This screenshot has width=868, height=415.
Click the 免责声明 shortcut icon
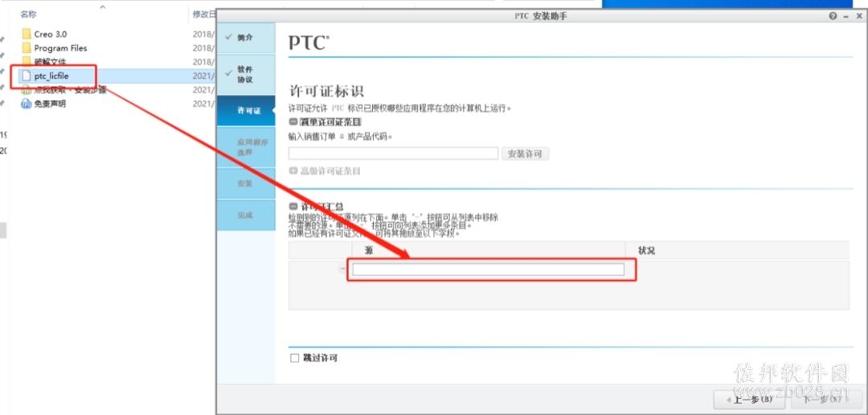27,104
